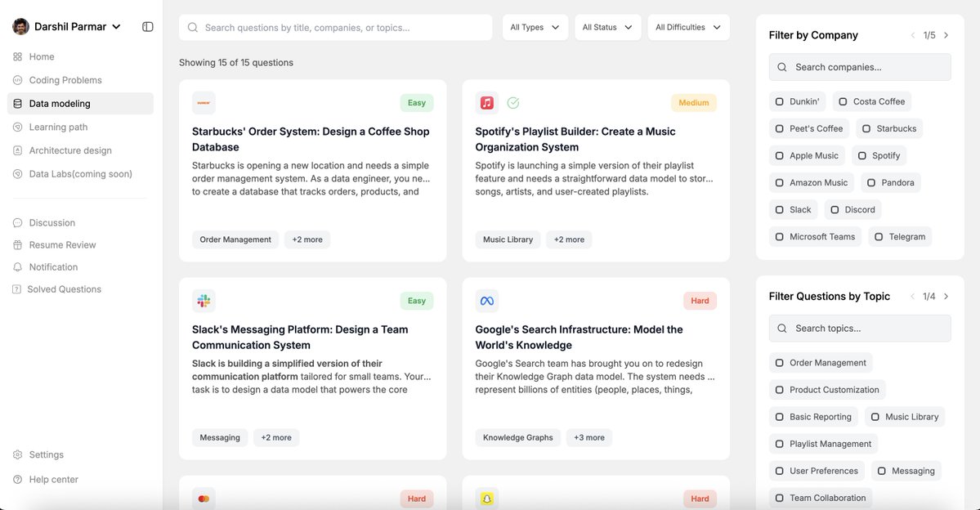Click the magnifier icon in the Search topics box
This screenshot has height=510, width=980.
(782, 328)
